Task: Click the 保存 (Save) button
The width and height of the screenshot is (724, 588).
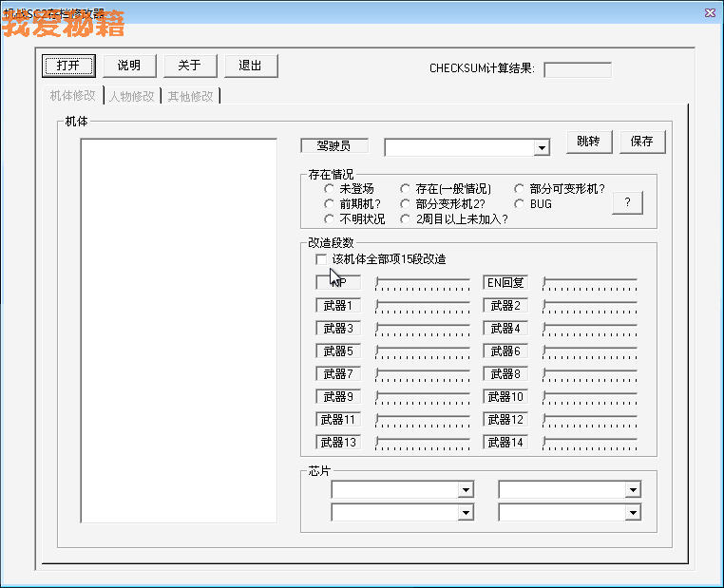Action: [642, 142]
